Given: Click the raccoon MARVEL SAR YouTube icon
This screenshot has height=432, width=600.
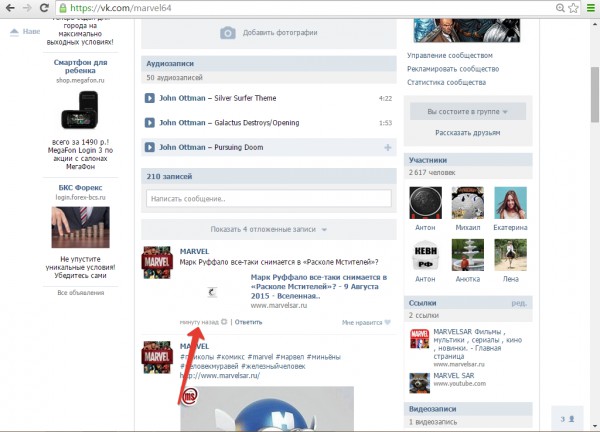Looking at the screenshot, I should click(x=419, y=383).
